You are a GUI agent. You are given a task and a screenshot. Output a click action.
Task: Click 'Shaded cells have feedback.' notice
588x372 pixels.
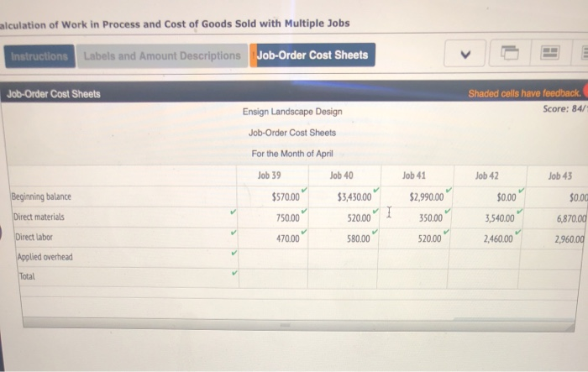point(524,93)
